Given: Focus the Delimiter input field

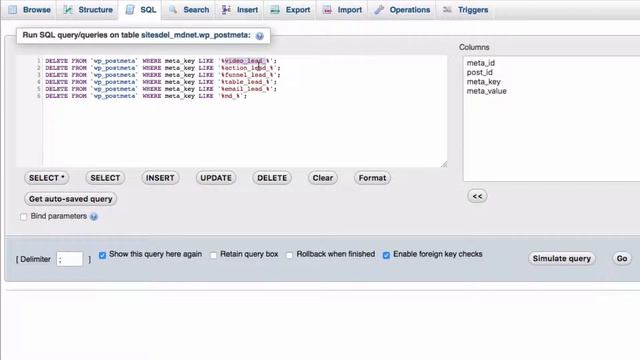Looking at the screenshot, I should coord(70,259).
